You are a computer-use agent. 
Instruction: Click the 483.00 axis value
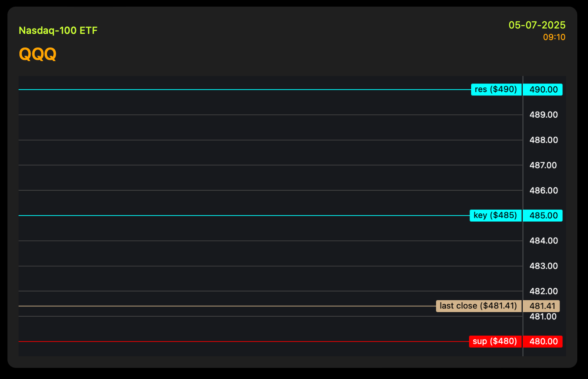point(543,266)
